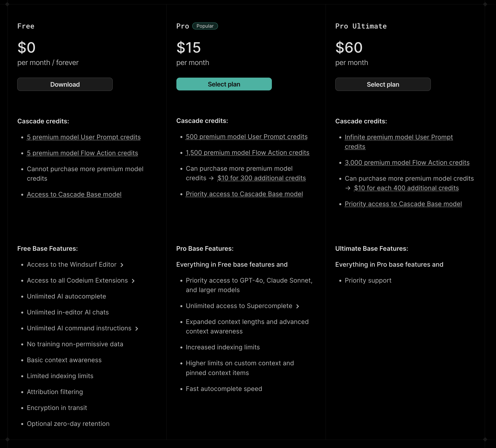Select the Pro plan at $15
Screen dimensions: 496x448
[224, 84]
